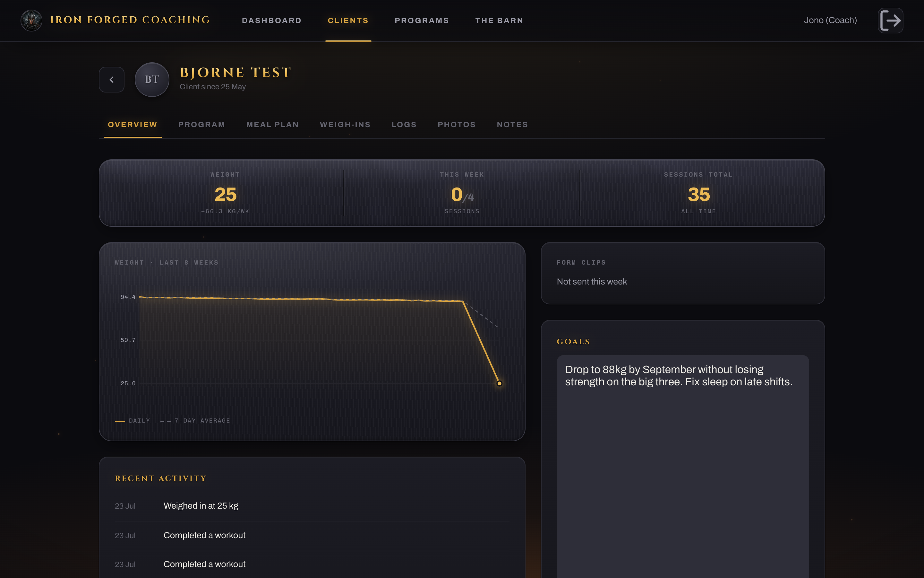Click the Weight stat value 25
924x578 pixels.
[226, 195]
